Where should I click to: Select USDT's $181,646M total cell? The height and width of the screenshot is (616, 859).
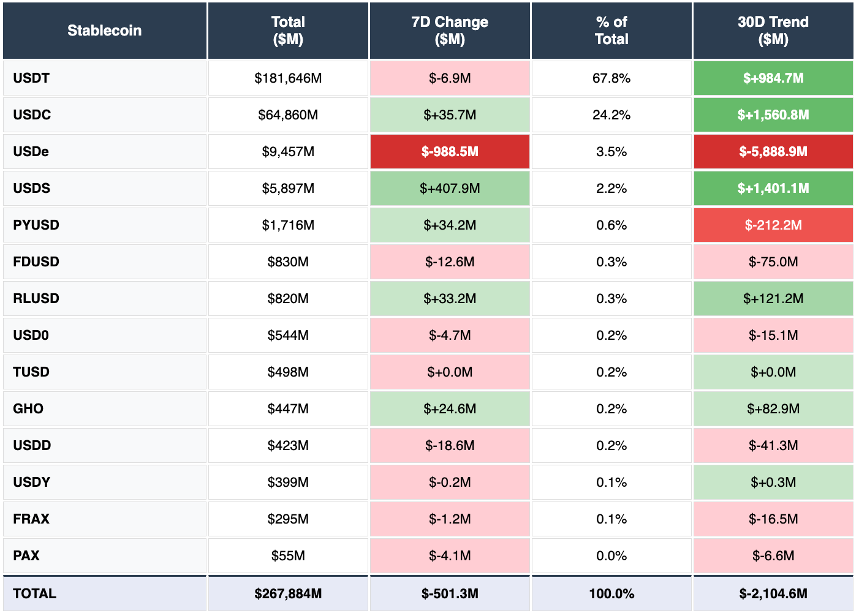tap(287, 78)
